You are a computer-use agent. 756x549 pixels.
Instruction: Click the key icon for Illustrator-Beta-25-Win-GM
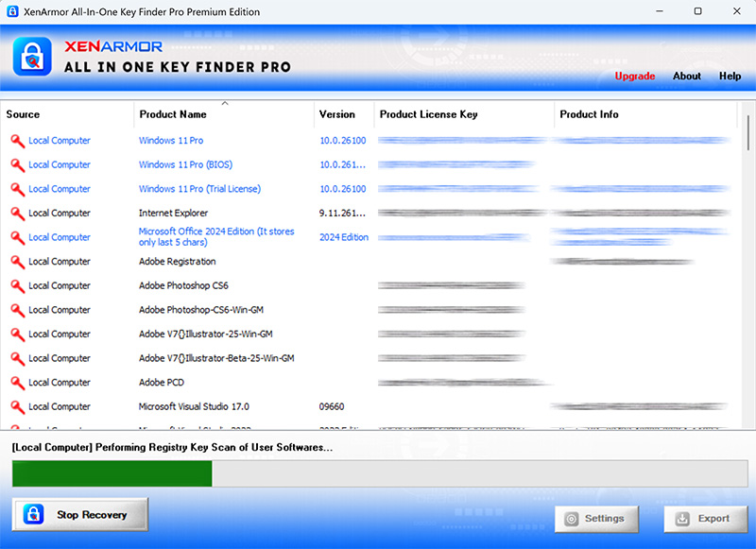17,359
